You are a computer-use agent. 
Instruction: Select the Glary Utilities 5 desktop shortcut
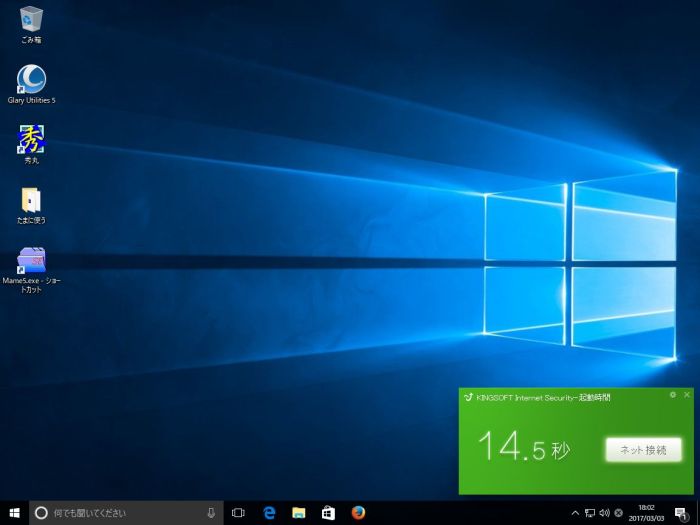pos(31,80)
